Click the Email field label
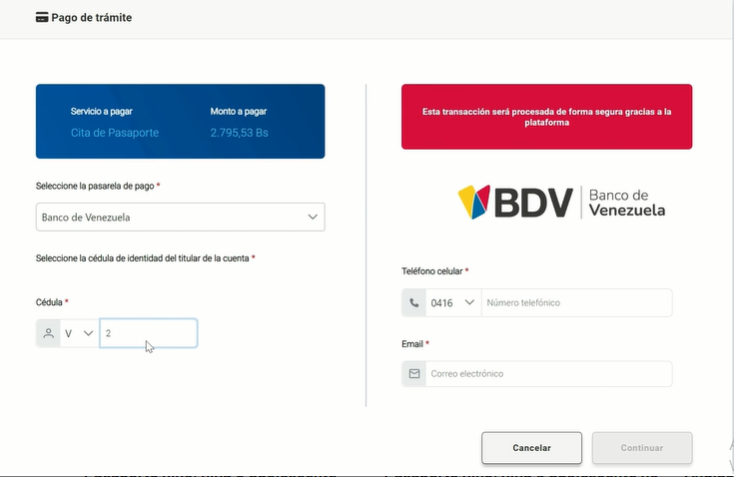 [x=412, y=344]
